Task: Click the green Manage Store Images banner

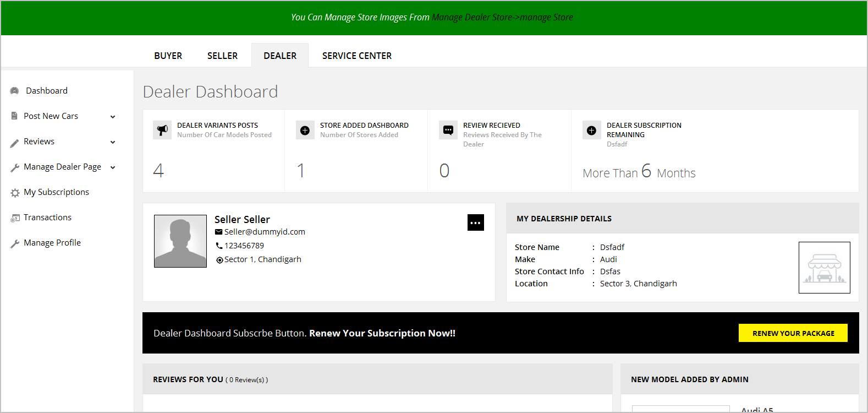Action: (434, 18)
